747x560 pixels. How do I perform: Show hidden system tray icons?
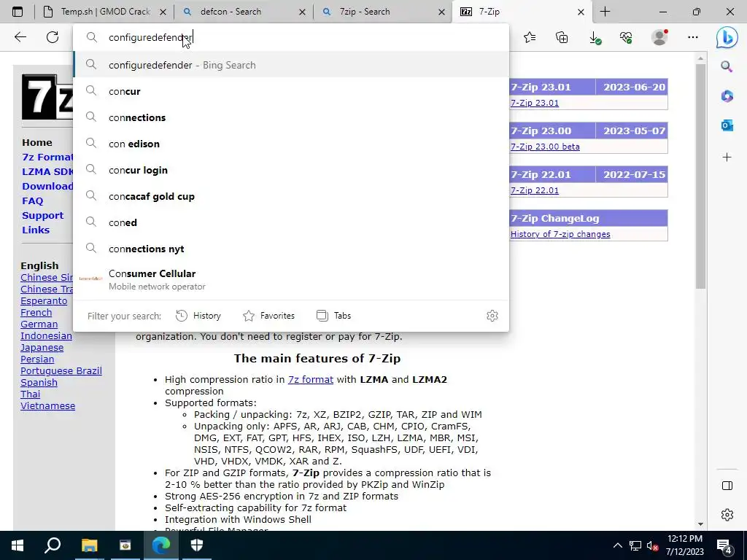tap(617, 545)
